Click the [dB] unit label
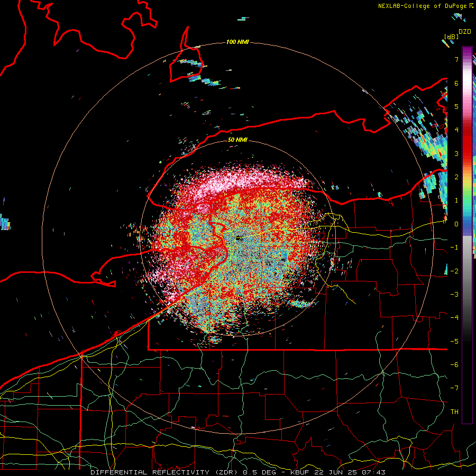 451,36
